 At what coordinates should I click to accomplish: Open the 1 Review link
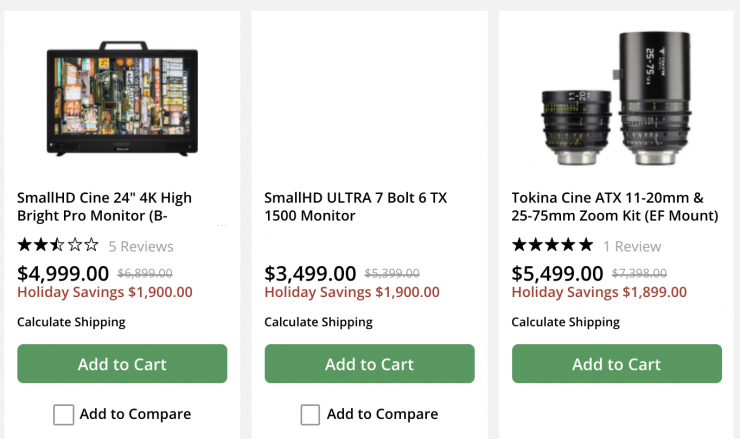click(x=631, y=246)
